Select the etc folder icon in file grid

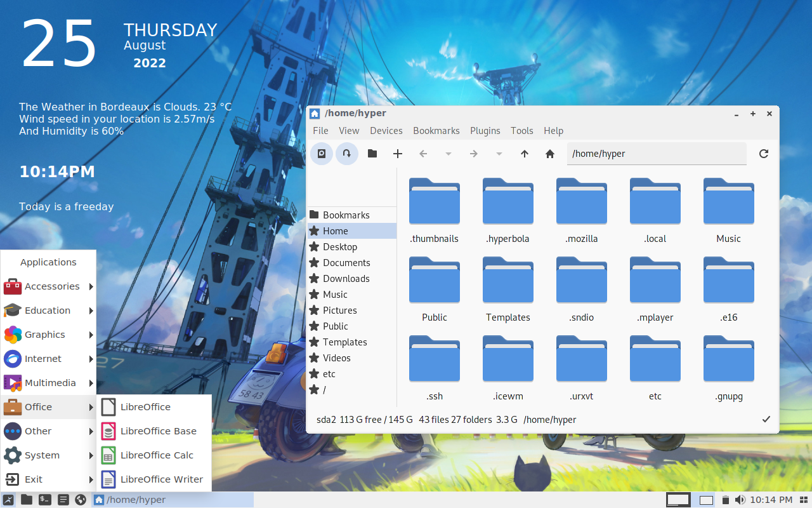655,358
